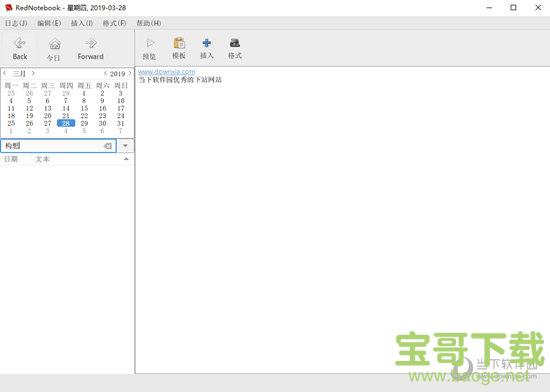This screenshot has width=550, height=392.
Task: Open the Help (H) menu
Action: pyautogui.click(x=149, y=23)
